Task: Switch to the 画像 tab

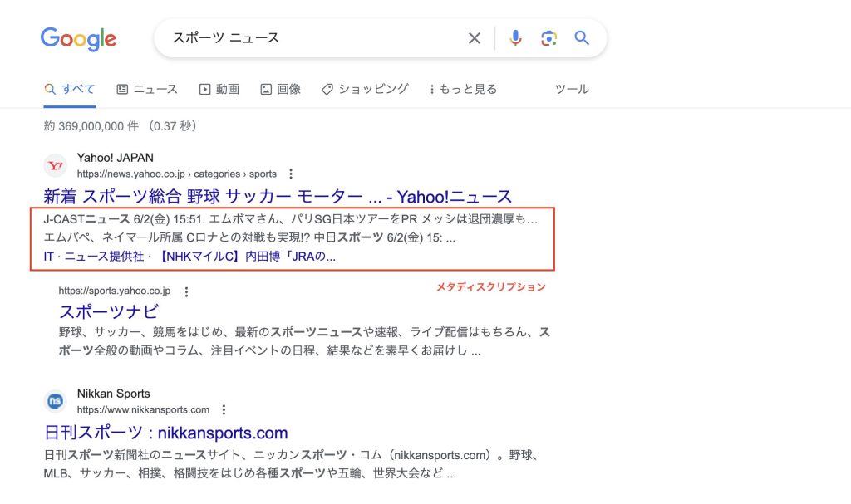Action: coord(281,89)
